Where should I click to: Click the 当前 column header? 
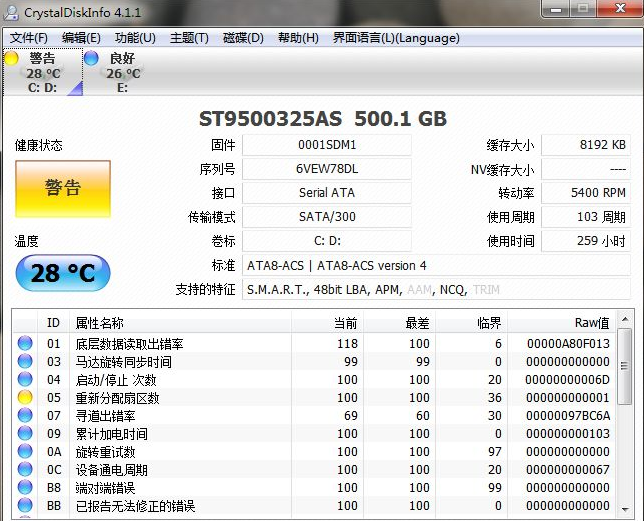328,323
